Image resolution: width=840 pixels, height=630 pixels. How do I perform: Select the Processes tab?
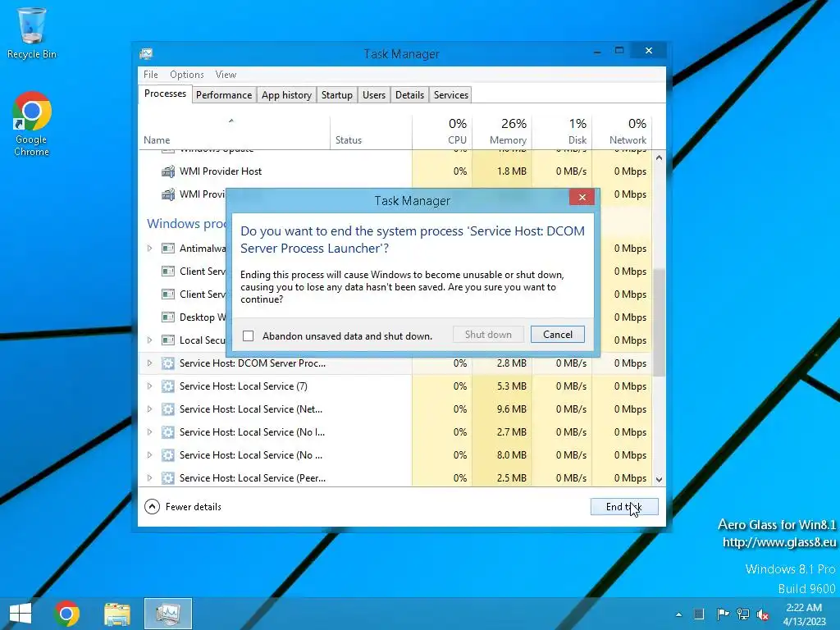click(x=165, y=94)
